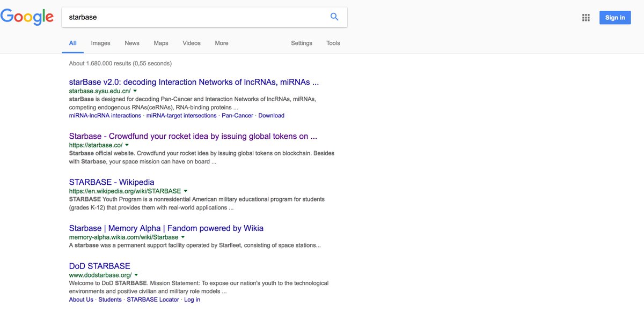Open the Starbase Memory Alpha Fandom result
644x314 pixels.
(x=166, y=228)
